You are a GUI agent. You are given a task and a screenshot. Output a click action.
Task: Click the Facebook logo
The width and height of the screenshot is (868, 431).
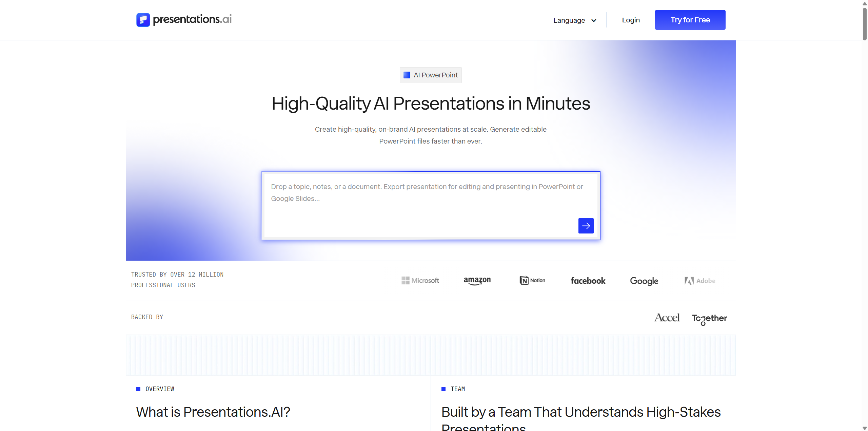(588, 281)
